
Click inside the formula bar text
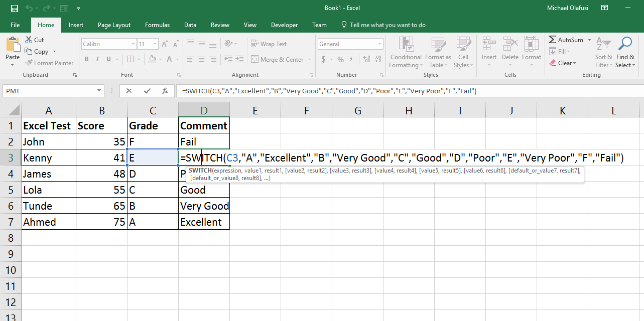329,91
